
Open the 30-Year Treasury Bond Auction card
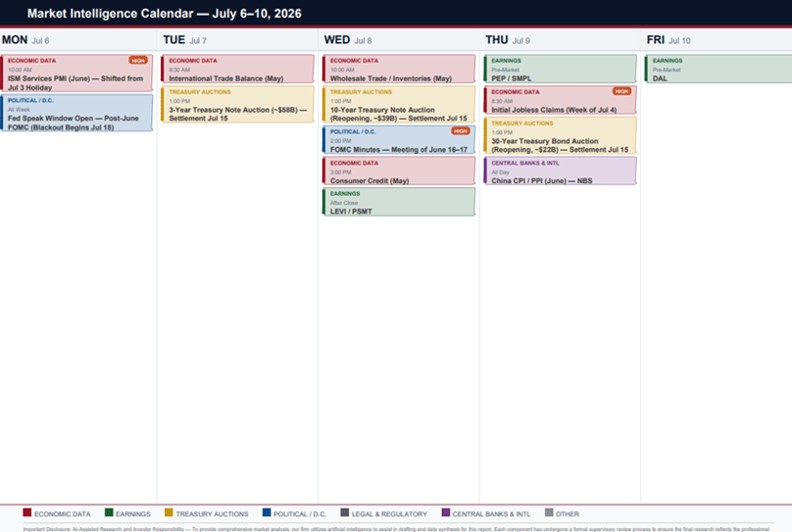tap(560, 135)
